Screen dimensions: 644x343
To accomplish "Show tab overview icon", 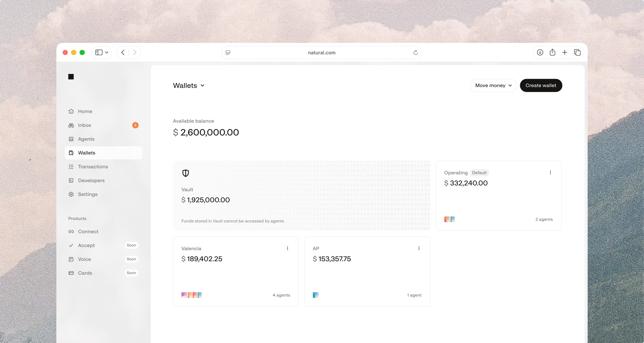I will tap(577, 52).
